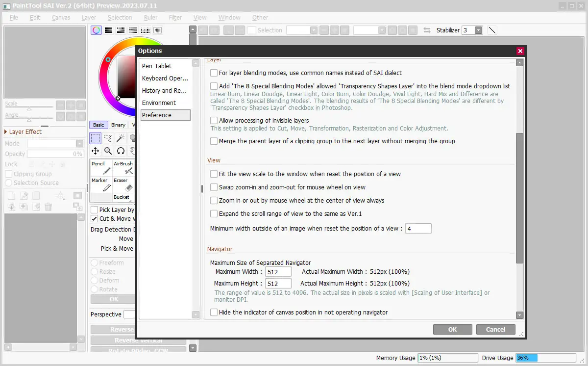Select the Move tool
The height and width of the screenshot is (366, 588).
click(x=96, y=151)
